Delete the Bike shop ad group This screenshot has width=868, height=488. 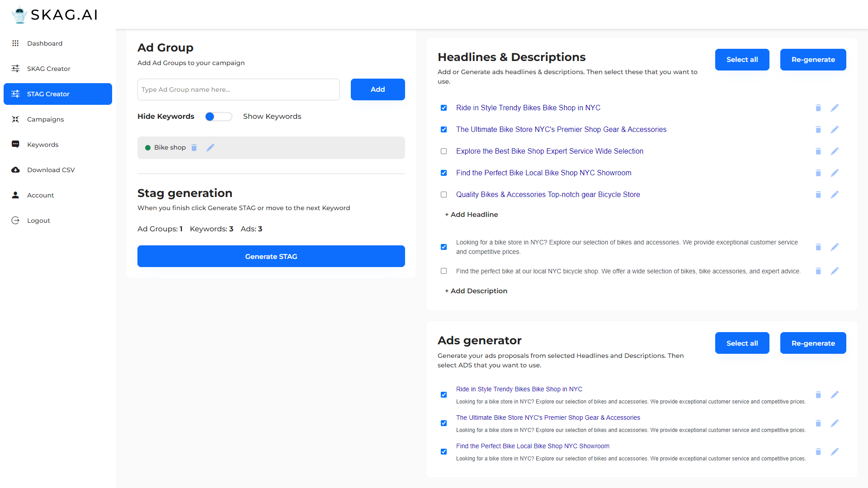[194, 148]
